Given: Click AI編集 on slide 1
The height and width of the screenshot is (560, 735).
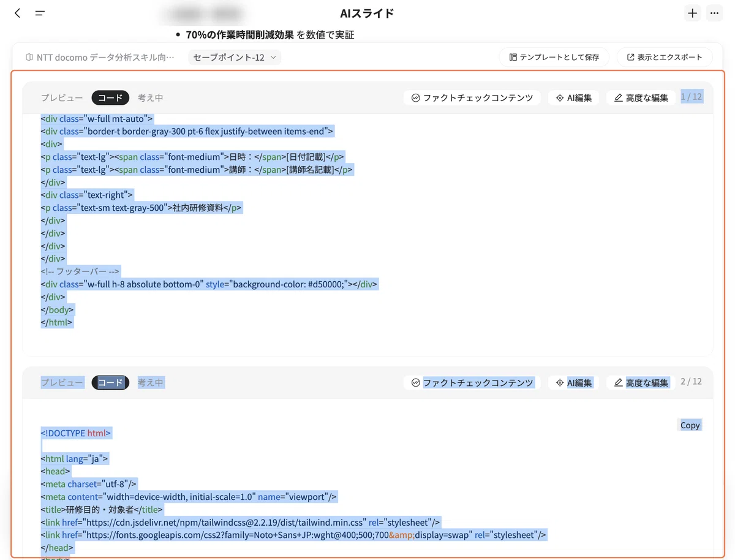Looking at the screenshot, I should 574,97.
